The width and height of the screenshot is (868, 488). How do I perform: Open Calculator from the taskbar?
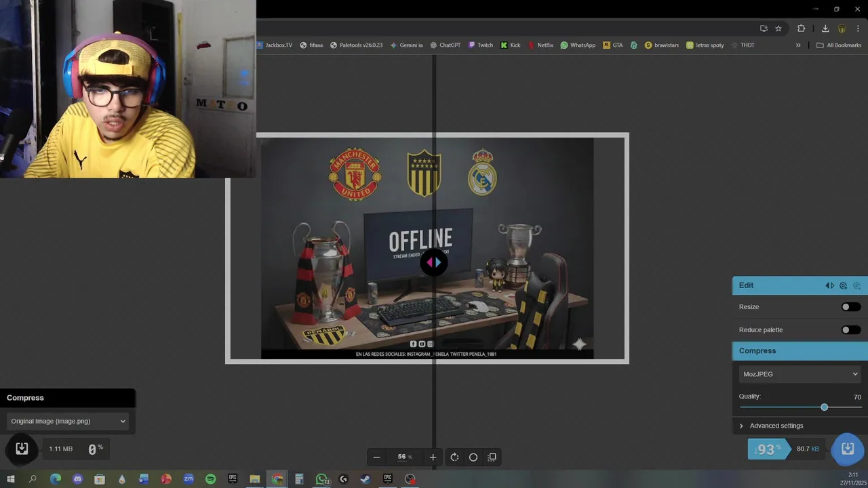pos(299,479)
